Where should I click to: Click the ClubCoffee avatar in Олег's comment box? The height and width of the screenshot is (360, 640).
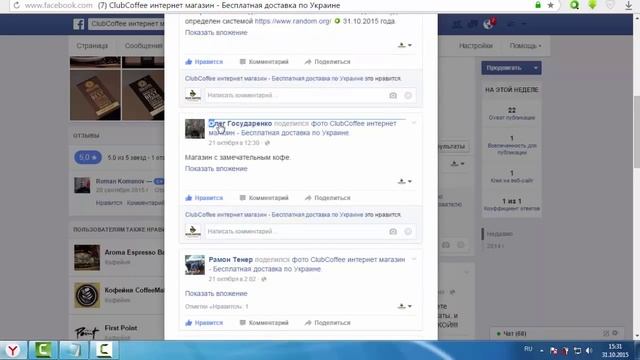click(x=193, y=231)
